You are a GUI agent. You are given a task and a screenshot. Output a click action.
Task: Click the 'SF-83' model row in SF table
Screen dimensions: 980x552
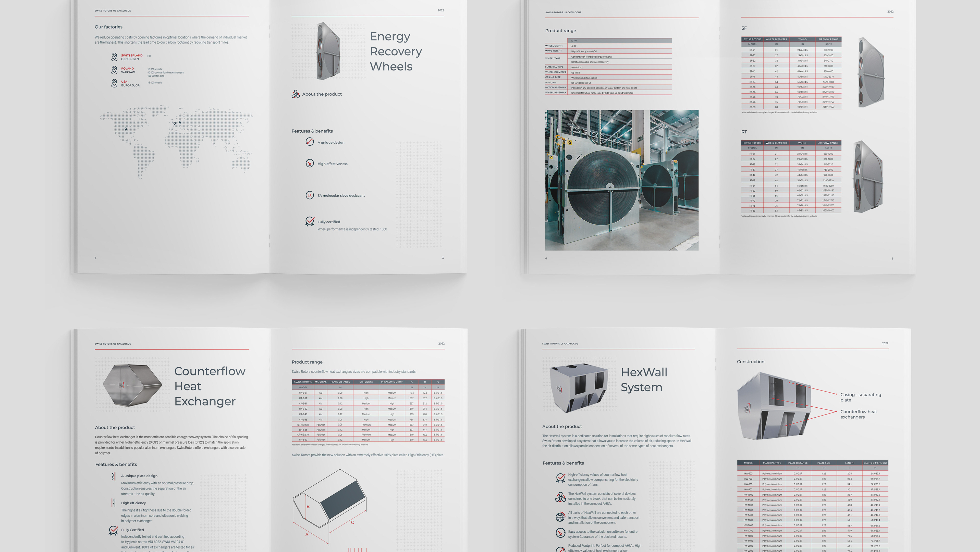(x=791, y=107)
